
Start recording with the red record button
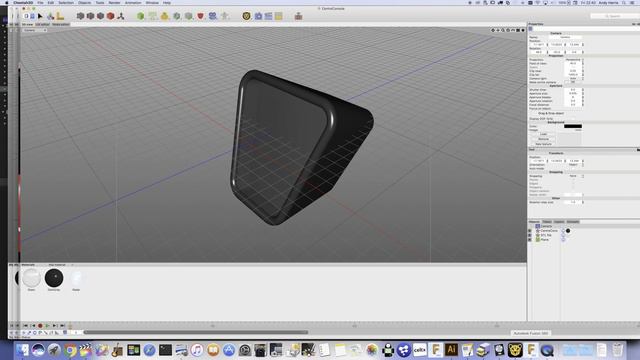click(40, 326)
